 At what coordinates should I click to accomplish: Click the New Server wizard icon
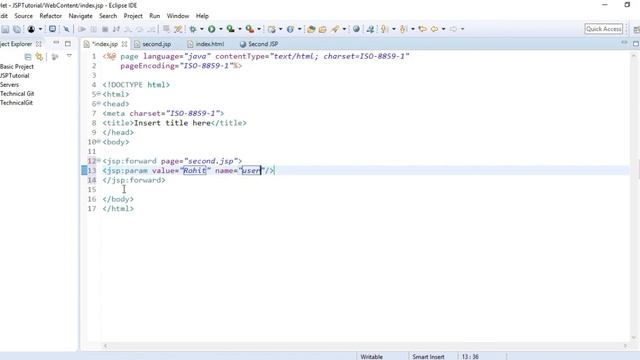pos(271,29)
